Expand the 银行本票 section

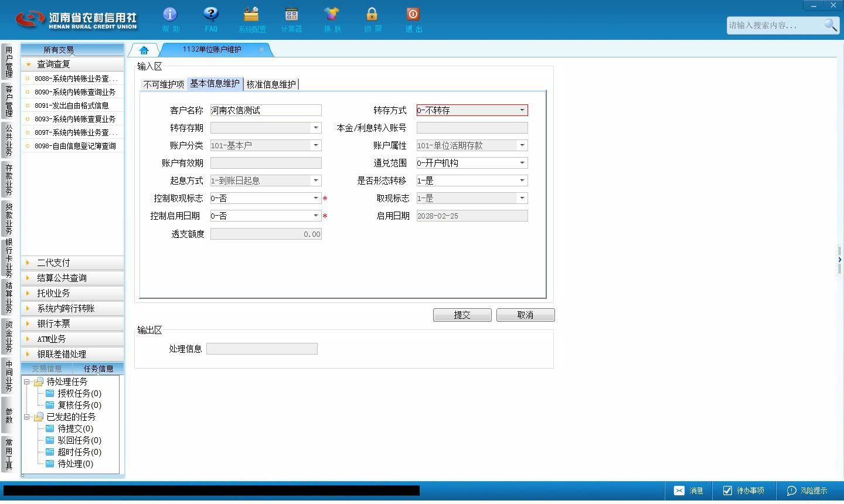(x=73, y=323)
